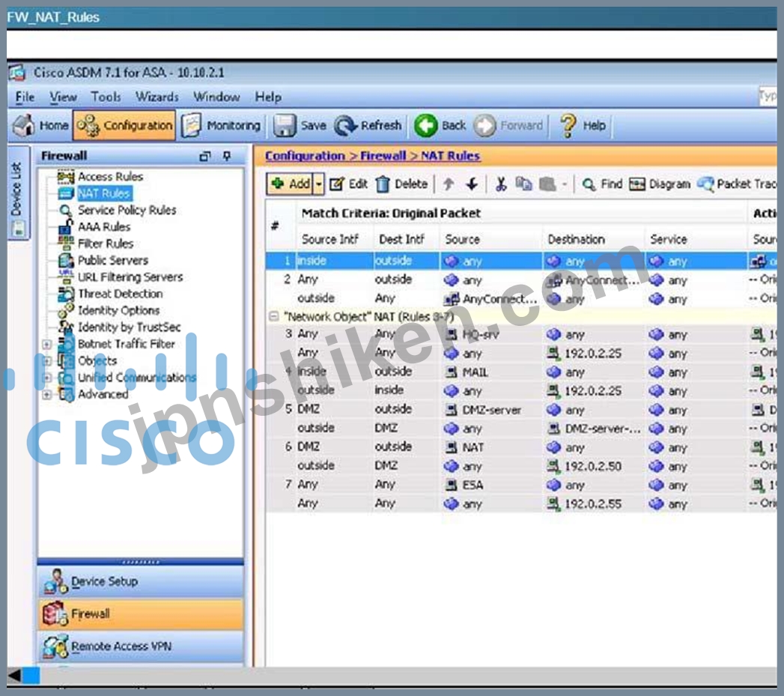
Task: Open Public Servers
Action: pyautogui.click(x=113, y=260)
